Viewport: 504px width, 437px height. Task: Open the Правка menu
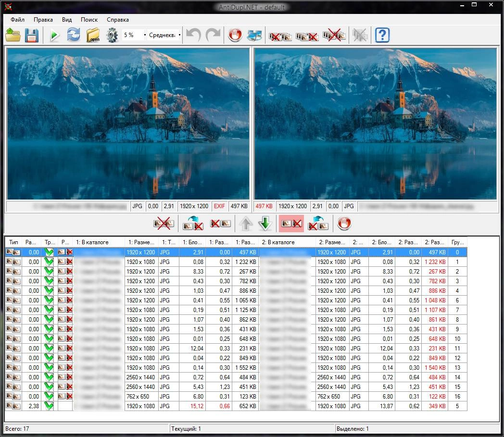click(43, 20)
